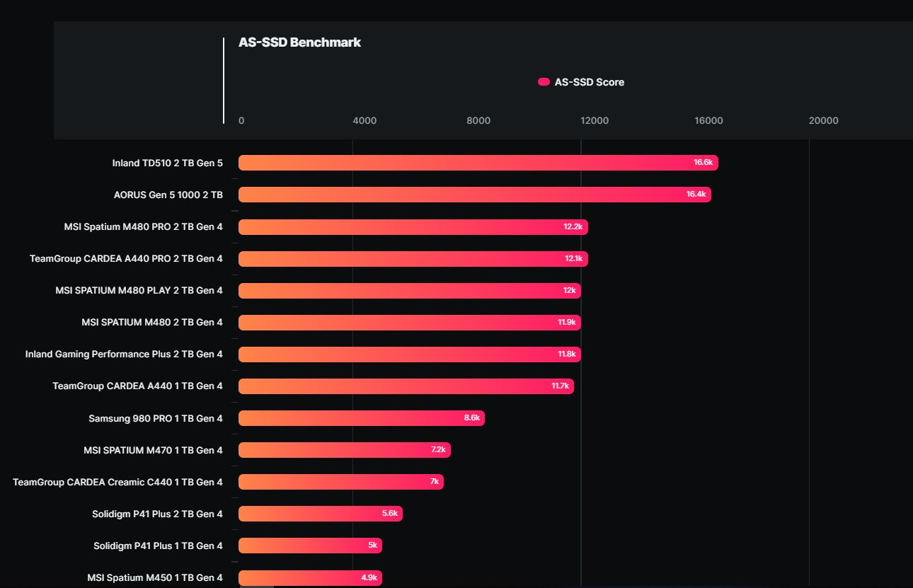Toggle the AS-SSD Score legend swatch
This screenshot has width=913, height=588.
click(544, 82)
